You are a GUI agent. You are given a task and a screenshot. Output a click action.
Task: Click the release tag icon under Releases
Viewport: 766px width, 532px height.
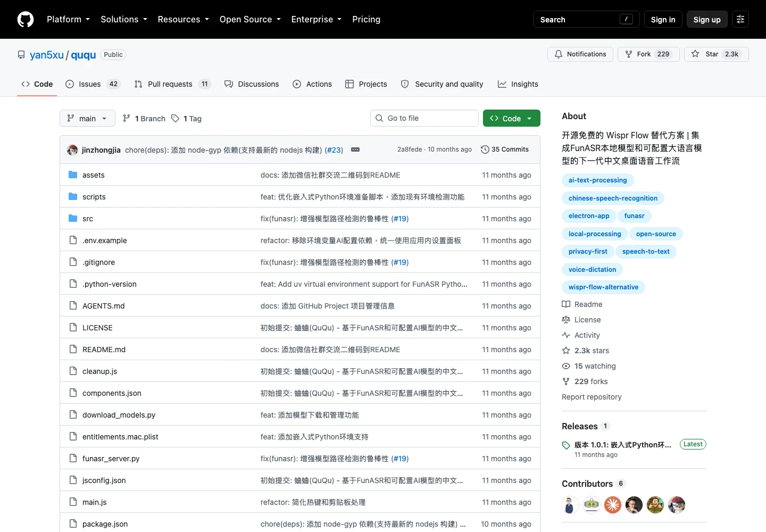[566, 445]
